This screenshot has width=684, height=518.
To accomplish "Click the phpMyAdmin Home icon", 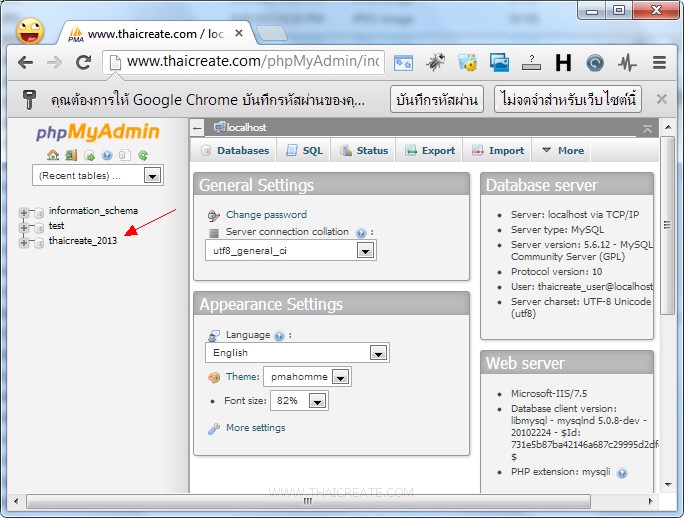I will pyautogui.click(x=53, y=155).
